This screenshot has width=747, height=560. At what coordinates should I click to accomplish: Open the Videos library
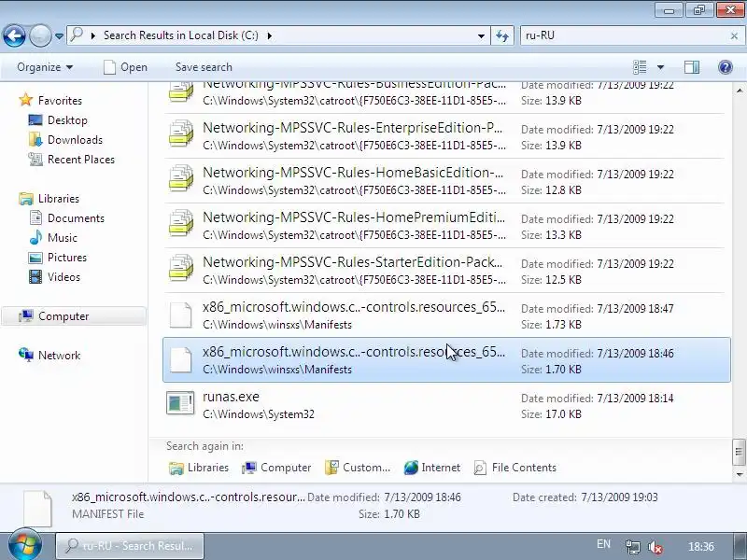[63, 276]
